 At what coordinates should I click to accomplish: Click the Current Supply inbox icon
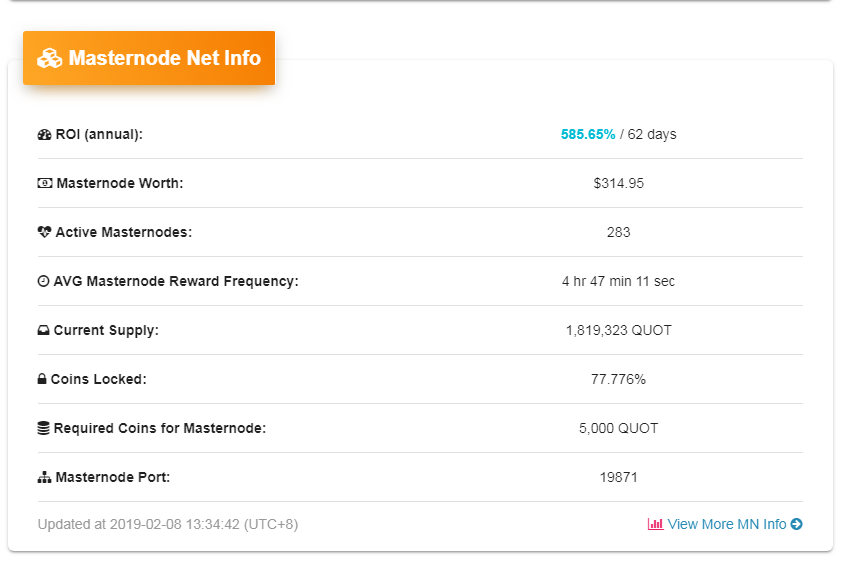43,330
